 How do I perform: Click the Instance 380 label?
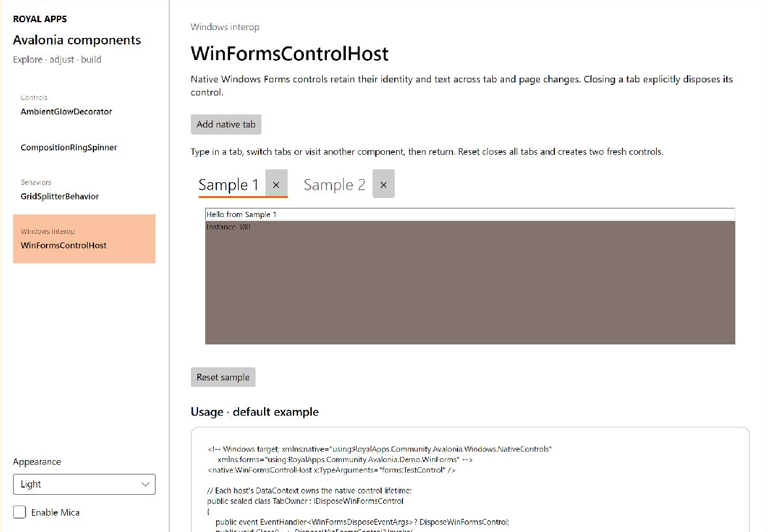228,227
